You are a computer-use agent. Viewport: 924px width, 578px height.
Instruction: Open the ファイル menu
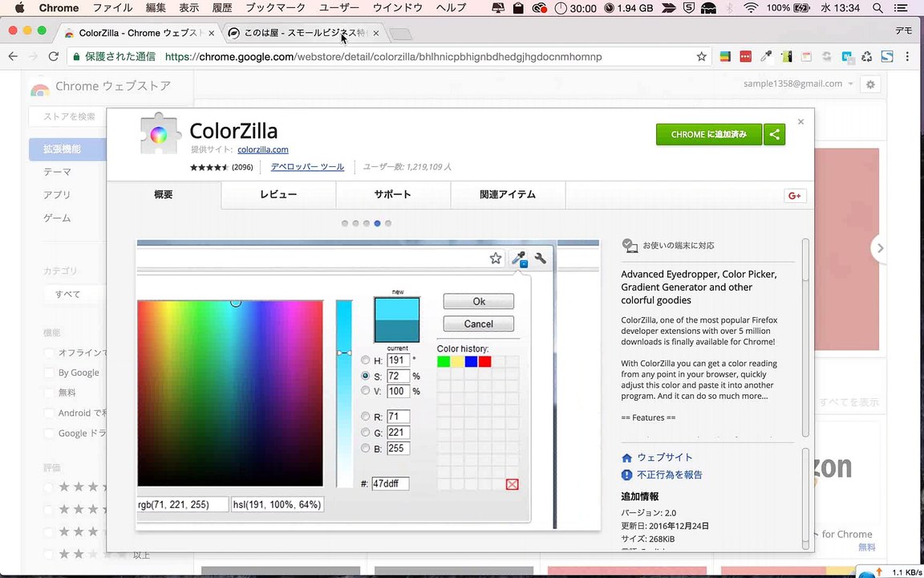coord(113,8)
